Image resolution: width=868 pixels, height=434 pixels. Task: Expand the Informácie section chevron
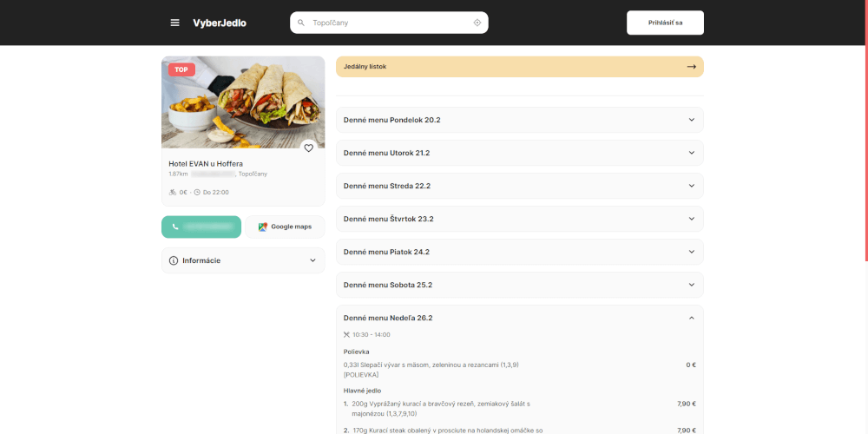point(312,260)
